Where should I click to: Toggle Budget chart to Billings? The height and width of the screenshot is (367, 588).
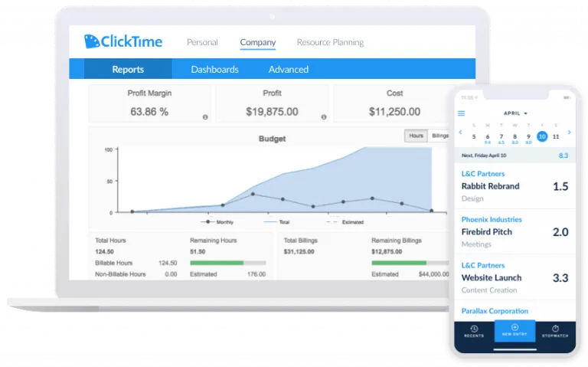pos(439,136)
